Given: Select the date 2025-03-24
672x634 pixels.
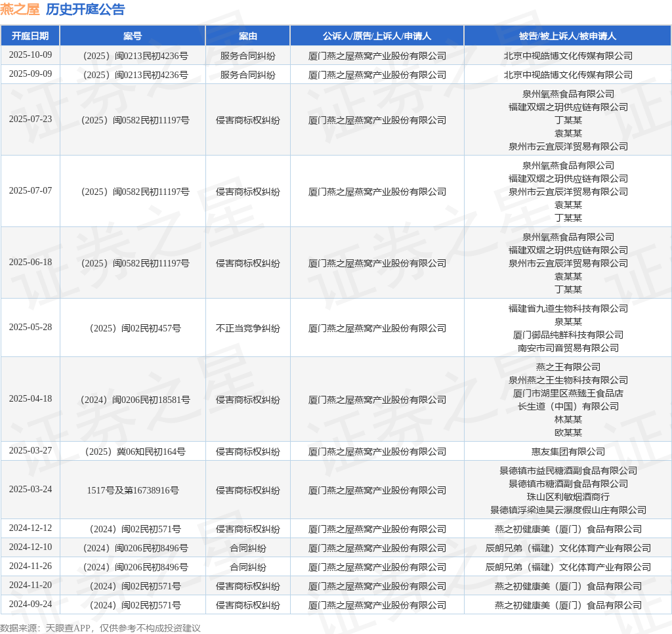Looking at the screenshot, I should (x=30, y=490).
